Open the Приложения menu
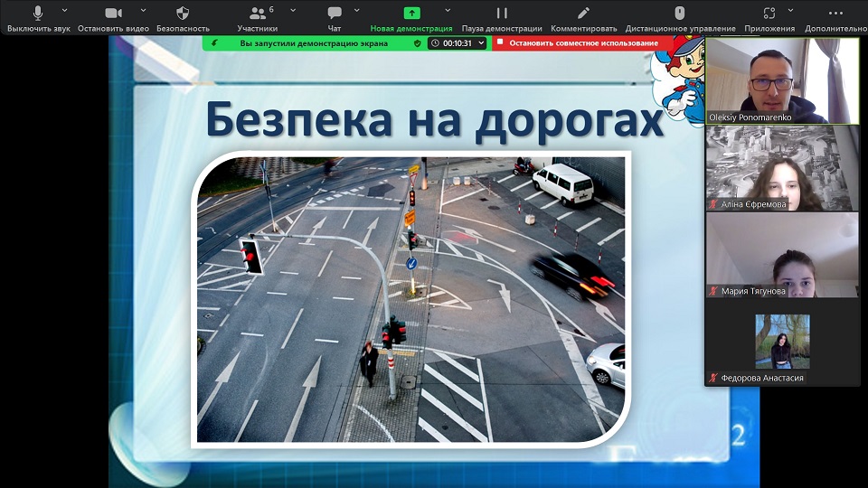Screen dimensions: 868x488 pyautogui.click(x=769, y=14)
